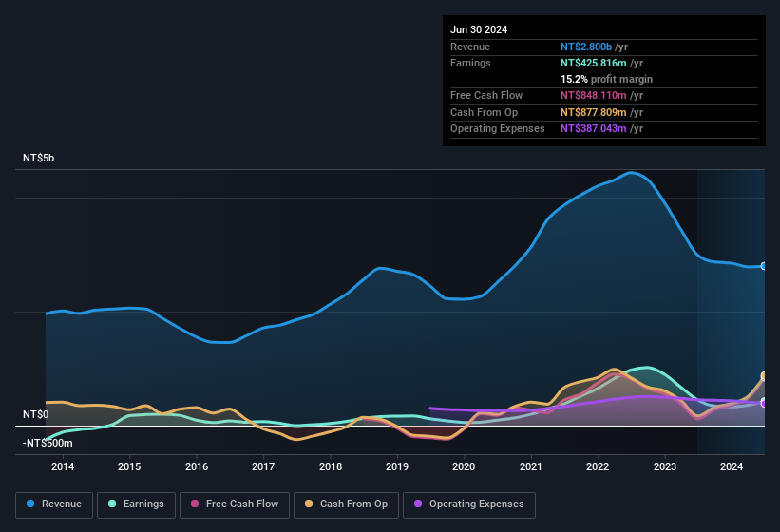Click the NT$387.043m operating expenses value

click(594, 128)
